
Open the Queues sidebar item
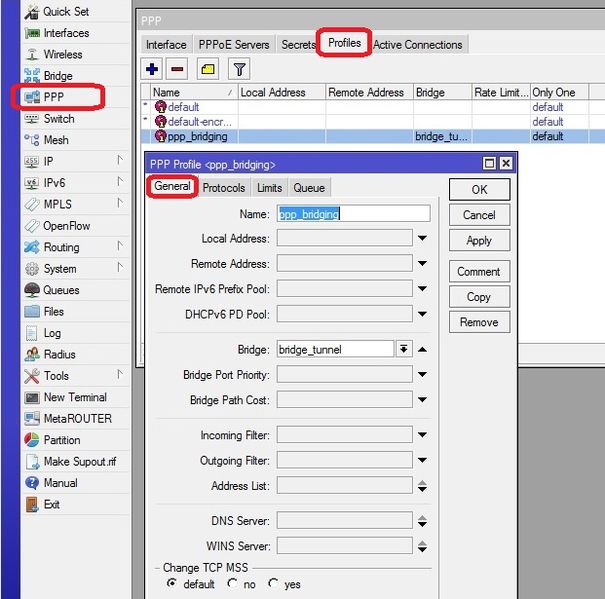[61, 290]
